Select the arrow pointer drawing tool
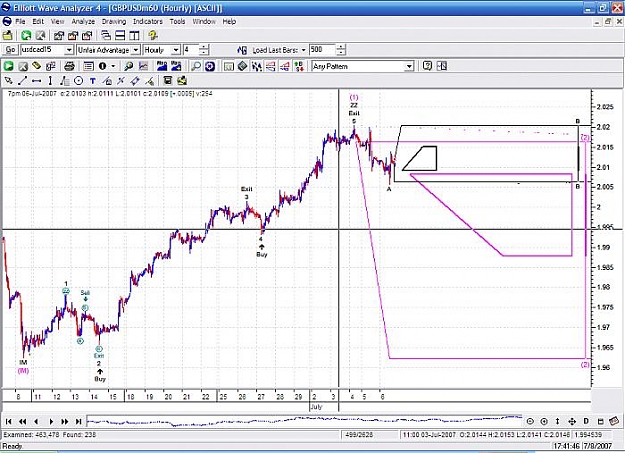This screenshot has width=625, height=453. click(8, 81)
